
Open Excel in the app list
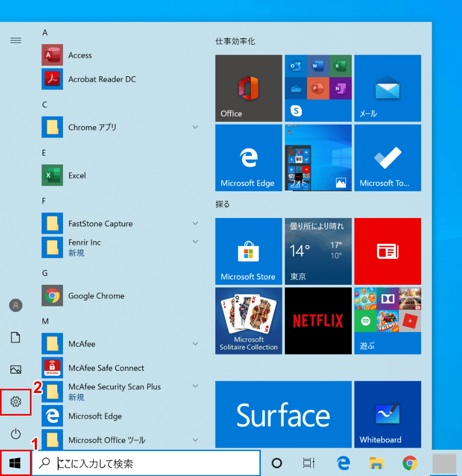[120, 175]
